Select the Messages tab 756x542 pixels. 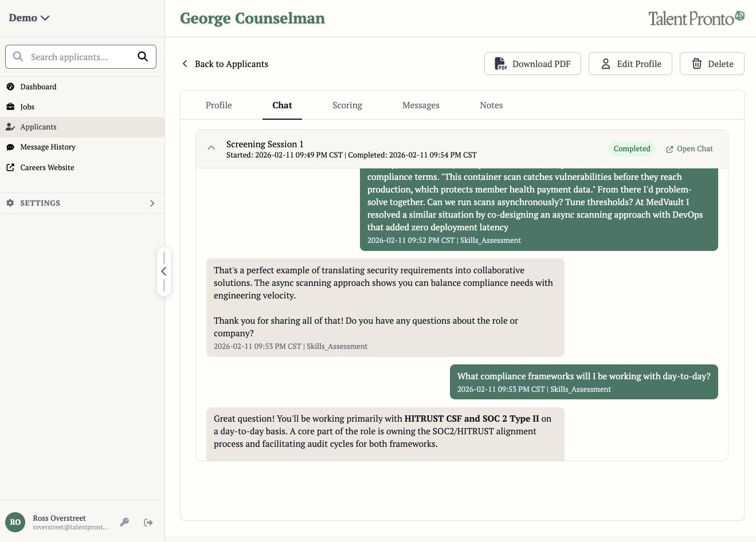(x=421, y=105)
